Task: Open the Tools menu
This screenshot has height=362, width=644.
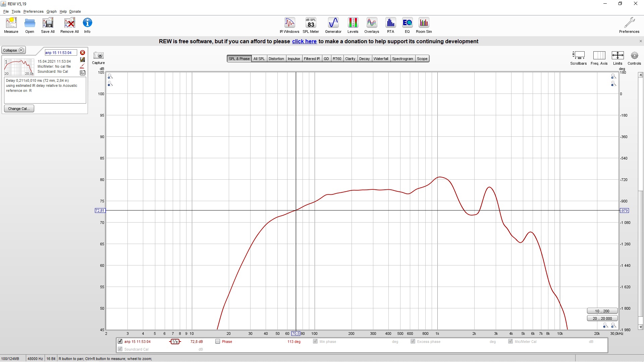Action: (x=16, y=11)
